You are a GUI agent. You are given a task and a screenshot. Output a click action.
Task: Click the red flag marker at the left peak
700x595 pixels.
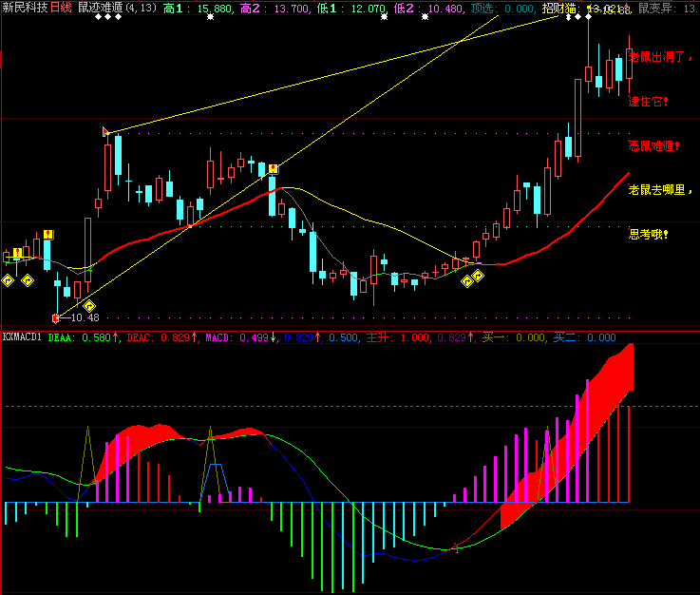105,131
